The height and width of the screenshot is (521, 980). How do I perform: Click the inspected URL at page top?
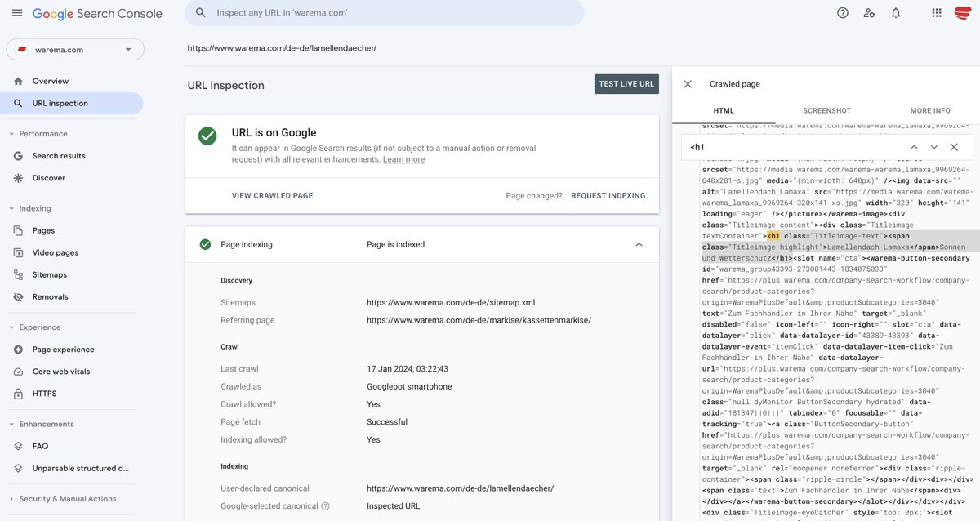click(282, 48)
